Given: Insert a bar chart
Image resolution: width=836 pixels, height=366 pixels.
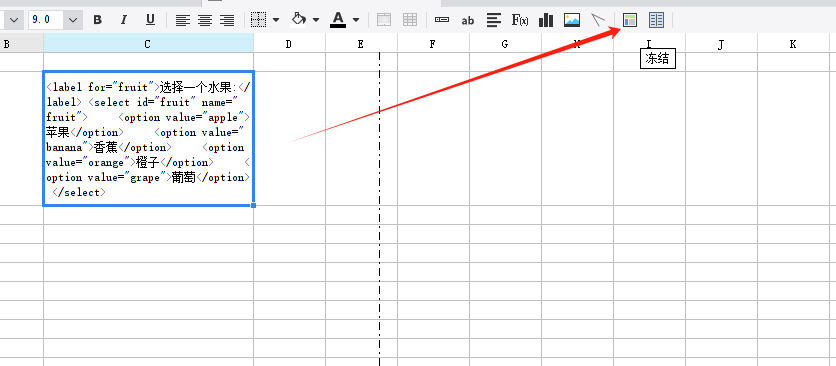Looking at the screenshot, I should click(546, 20).
